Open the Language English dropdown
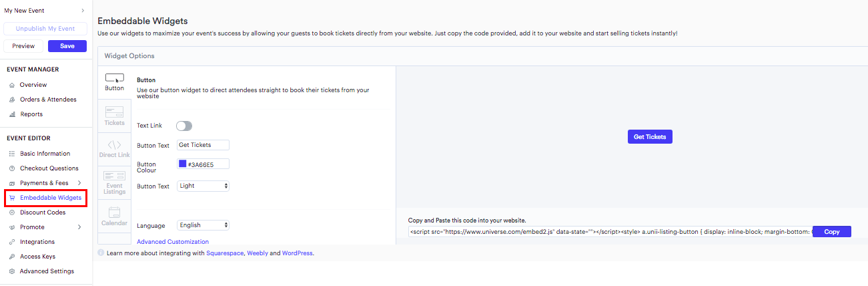 click(203, 225)
